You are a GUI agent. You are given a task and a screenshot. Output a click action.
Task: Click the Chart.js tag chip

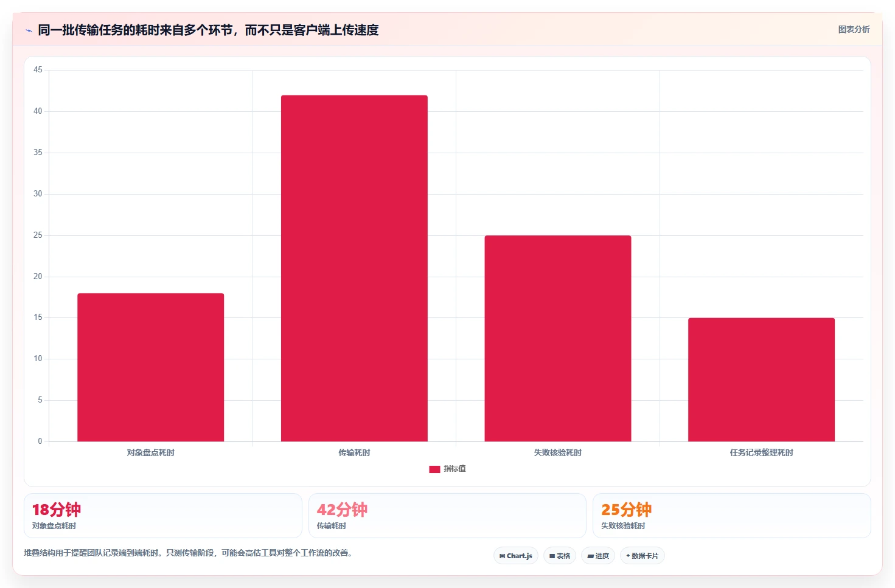click(x=516, y=556)
